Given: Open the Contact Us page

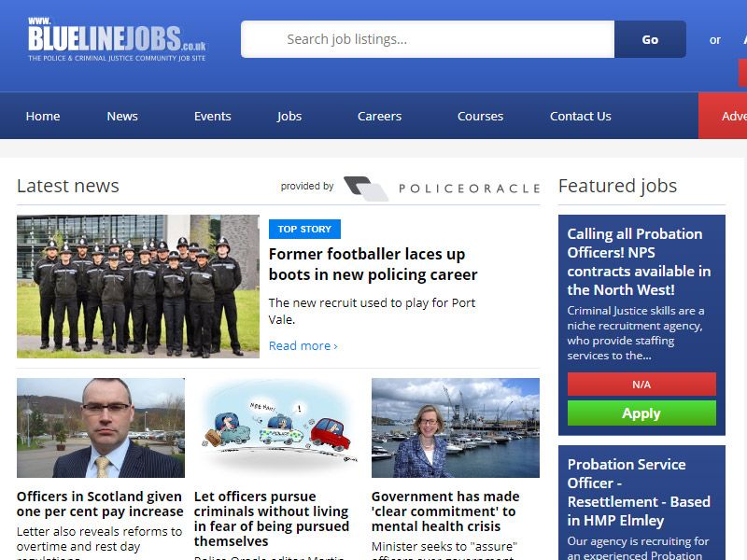Looking at the screenshot, I should (580, 116).
